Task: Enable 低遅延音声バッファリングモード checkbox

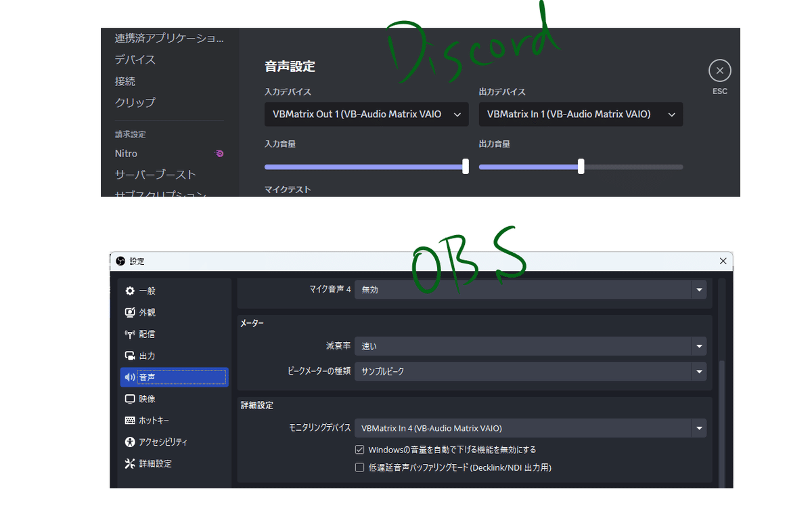Action: pos(359,467)
